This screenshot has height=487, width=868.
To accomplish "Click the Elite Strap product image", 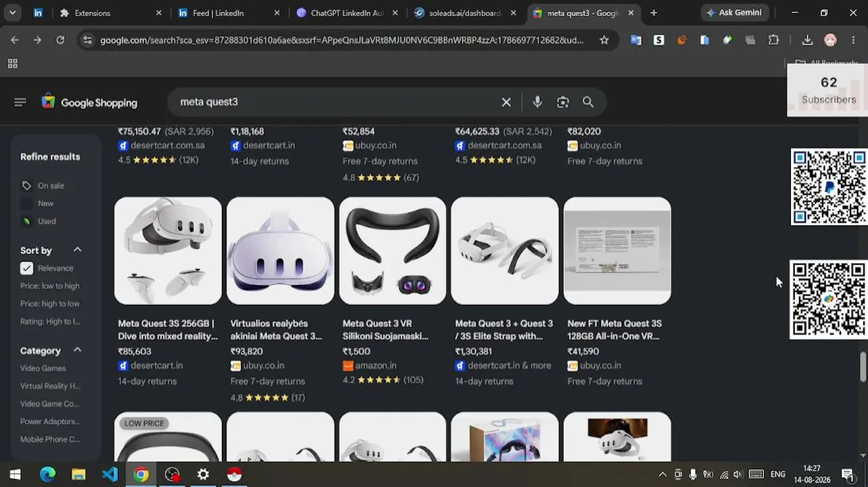I will point(505,251).
